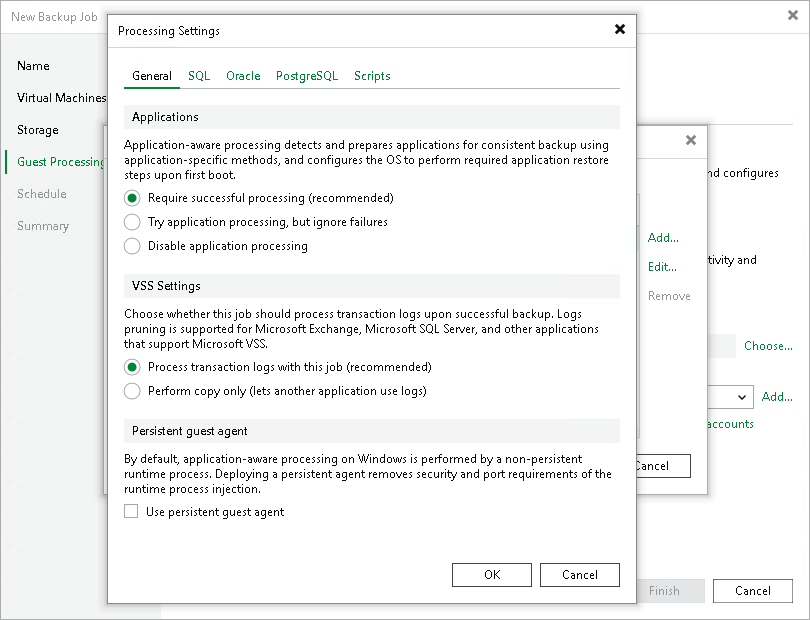Select Try application processing, ignore failures

(x=132, y=222)
